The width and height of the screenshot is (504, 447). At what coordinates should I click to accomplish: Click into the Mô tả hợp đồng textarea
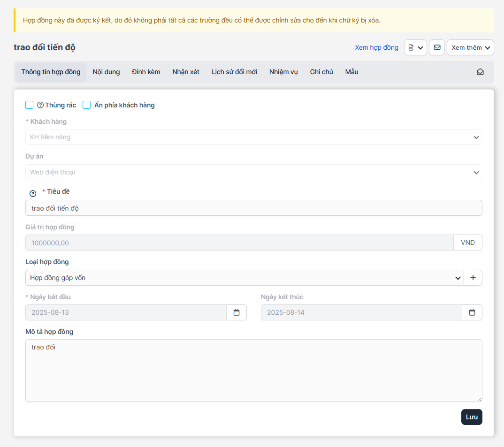tap(253, 370)
